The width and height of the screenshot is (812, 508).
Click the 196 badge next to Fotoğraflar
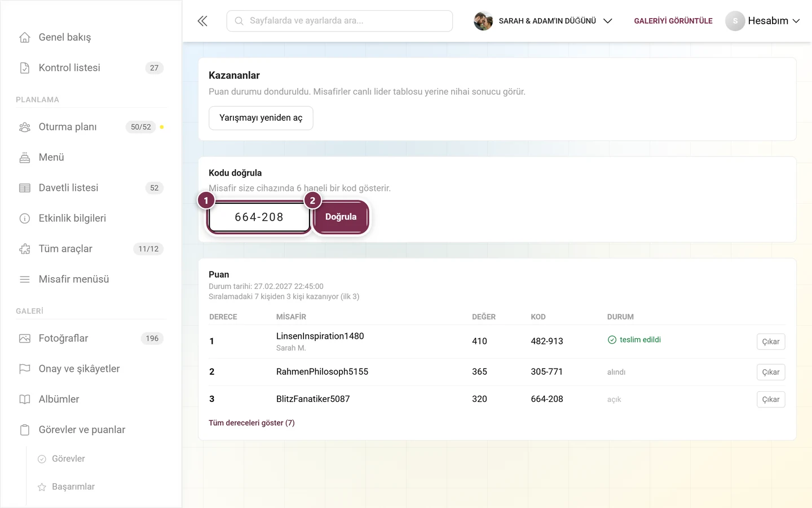pyautogui.click(x=152, y=339)
